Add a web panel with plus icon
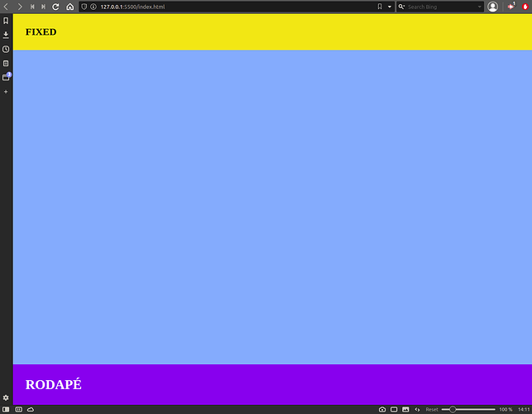The image size is (532, 414). click(x=6, y=92)
